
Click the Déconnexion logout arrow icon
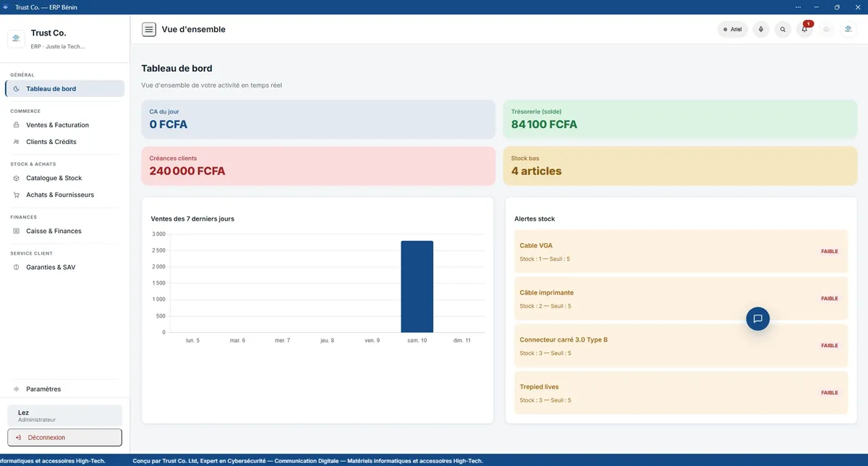18,438
